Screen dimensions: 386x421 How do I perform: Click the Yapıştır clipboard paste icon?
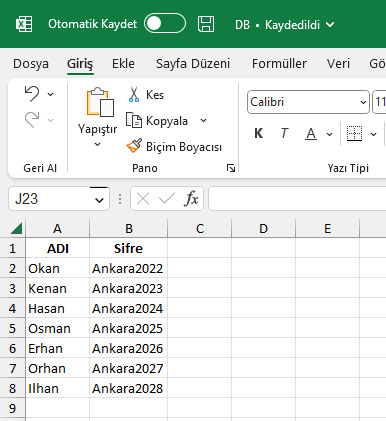[100, 102]
